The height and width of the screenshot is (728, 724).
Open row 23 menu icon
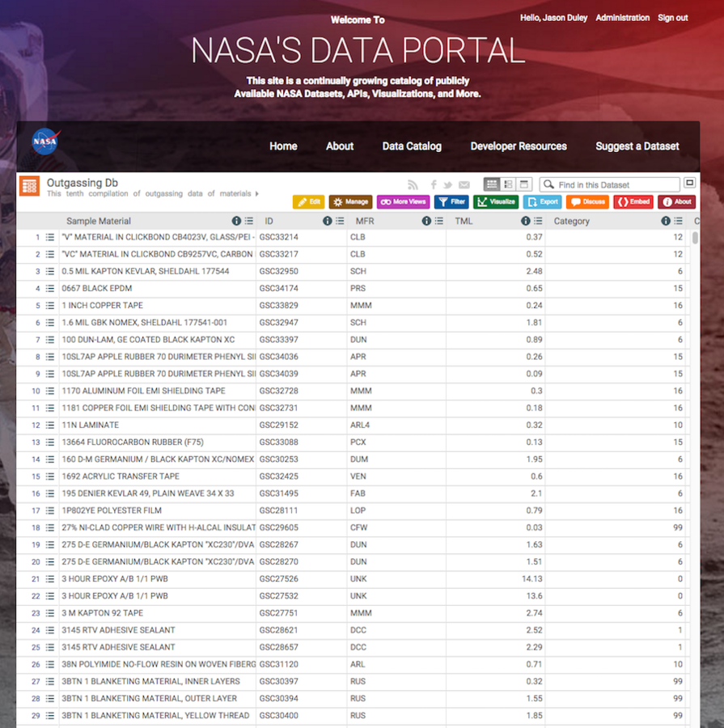pyautogui.click(x=50, y=613)
